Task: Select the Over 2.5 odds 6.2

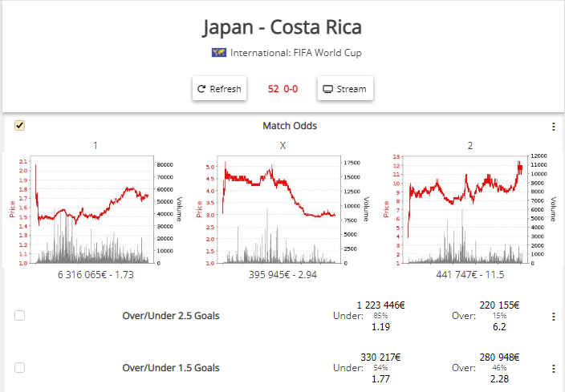Action: pos(499,327)
